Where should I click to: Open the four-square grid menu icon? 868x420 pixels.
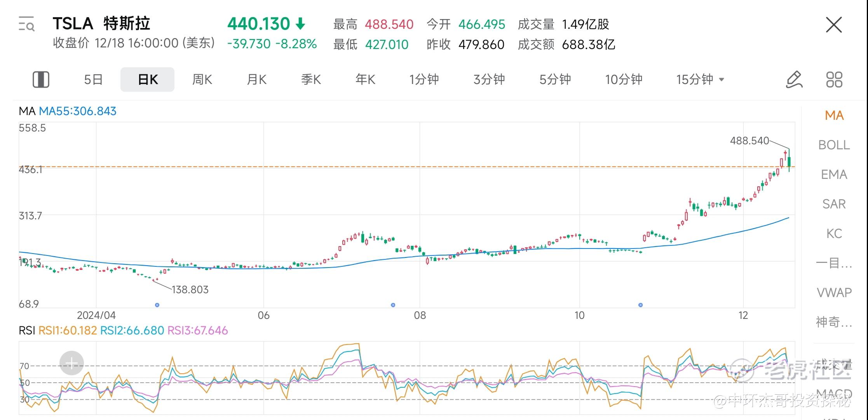coord(834,80)
